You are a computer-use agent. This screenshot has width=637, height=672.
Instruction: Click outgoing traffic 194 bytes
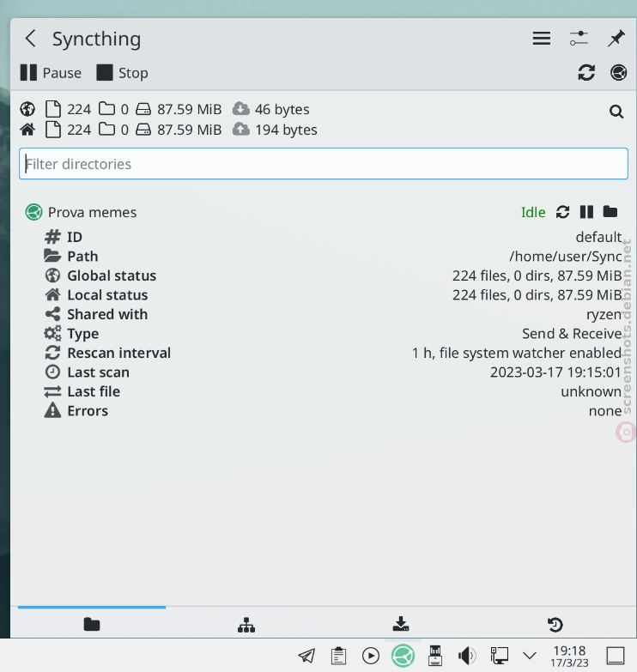coord(275,130)
